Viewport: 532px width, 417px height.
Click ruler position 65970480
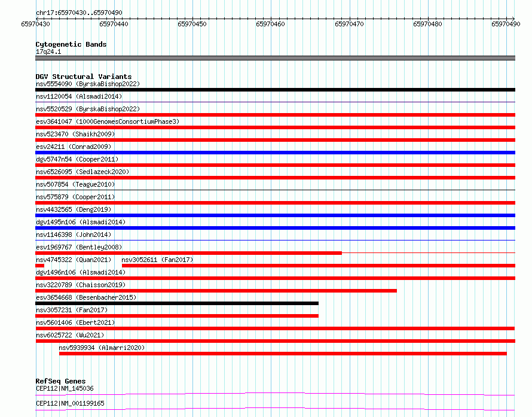[x=427, y=24]
